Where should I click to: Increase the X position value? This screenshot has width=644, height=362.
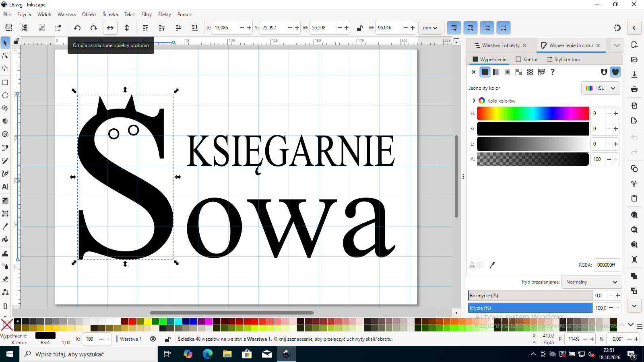click(249, 28)
